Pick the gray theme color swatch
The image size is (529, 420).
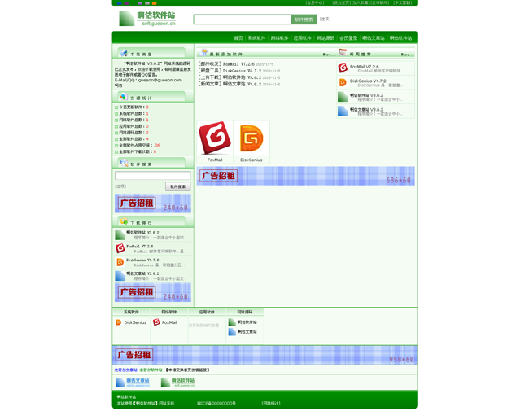tap(147, 3)
